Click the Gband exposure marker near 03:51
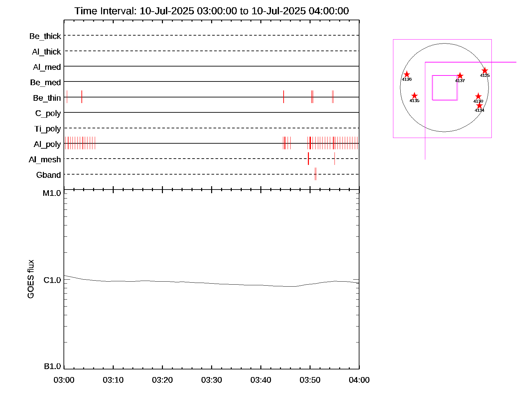 (x=316, y=174)
